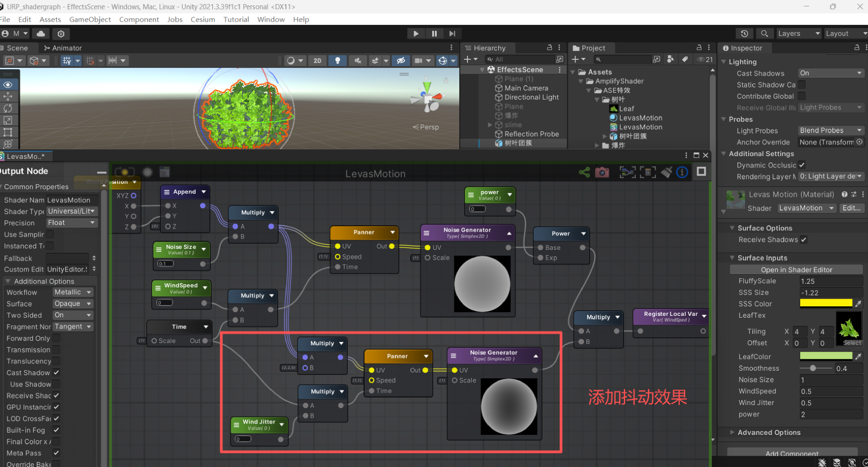The width and height of the screenshot is (868, 467).
Task: Click the global search magnifier icon
Action: click(x=764, y=33)
